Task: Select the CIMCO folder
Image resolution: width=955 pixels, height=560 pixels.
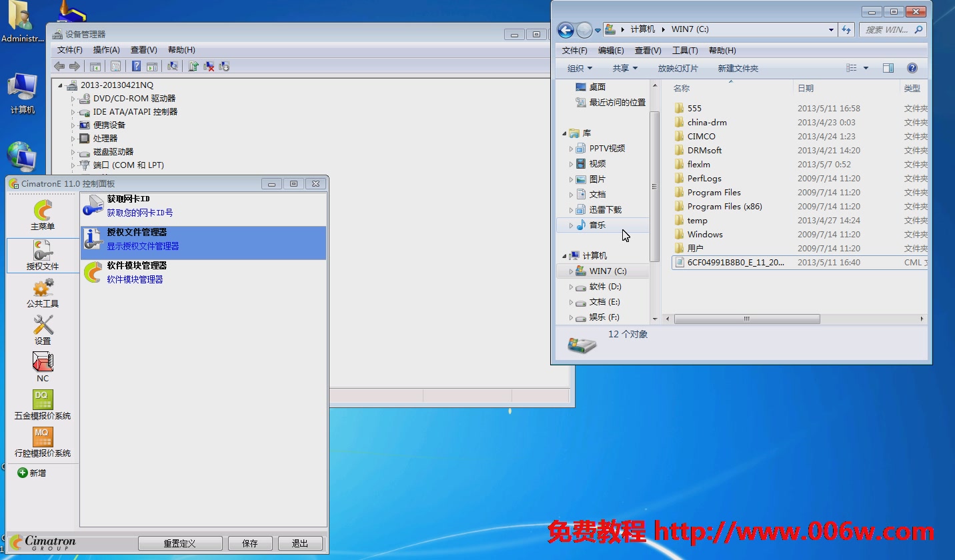Action: 701,136
